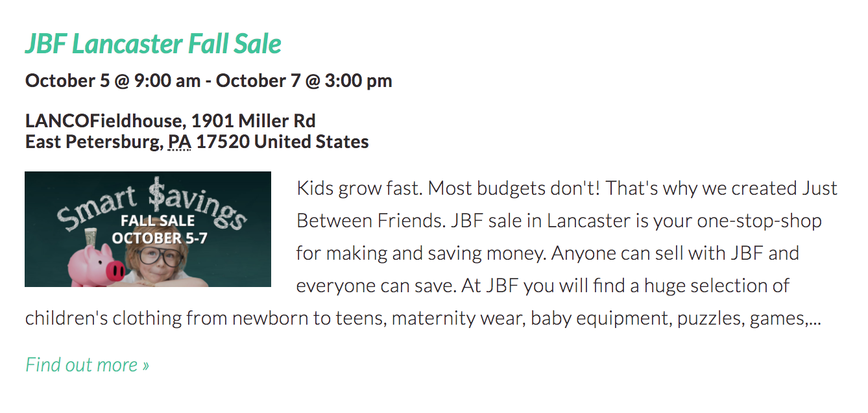Click the "FALL SALE" text in the banner
The height and width of the screenshot is (413, 868).
[x=158, y=221]
